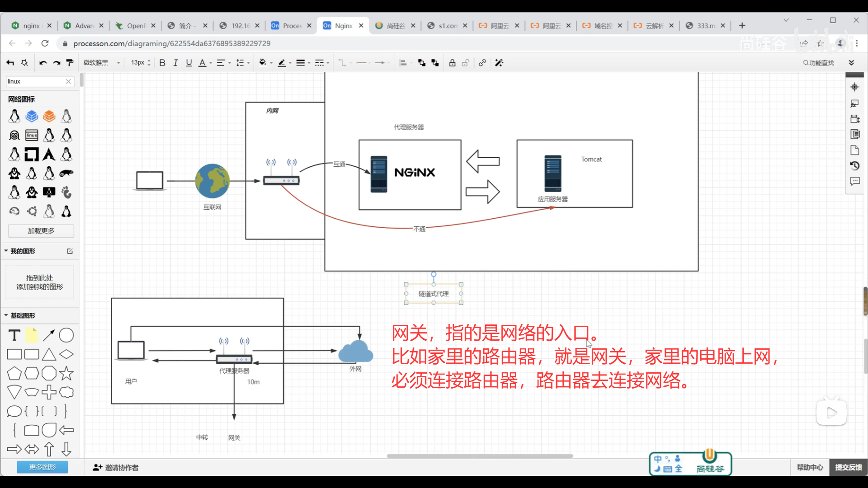Click the format painter icon
Screen dimensions: 868x488
[x=70, y=63]
